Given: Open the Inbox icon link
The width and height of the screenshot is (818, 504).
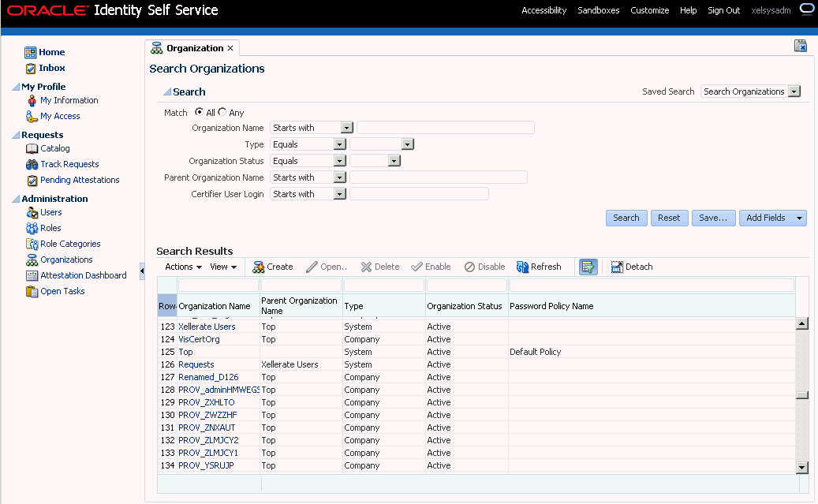Looking at the screenshot, I should (x=31, y=69).
